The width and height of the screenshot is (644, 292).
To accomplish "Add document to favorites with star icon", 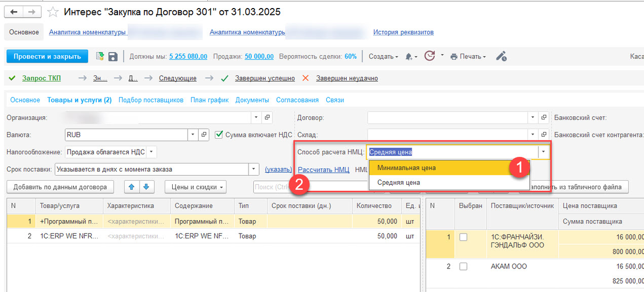I will point(53,12).
